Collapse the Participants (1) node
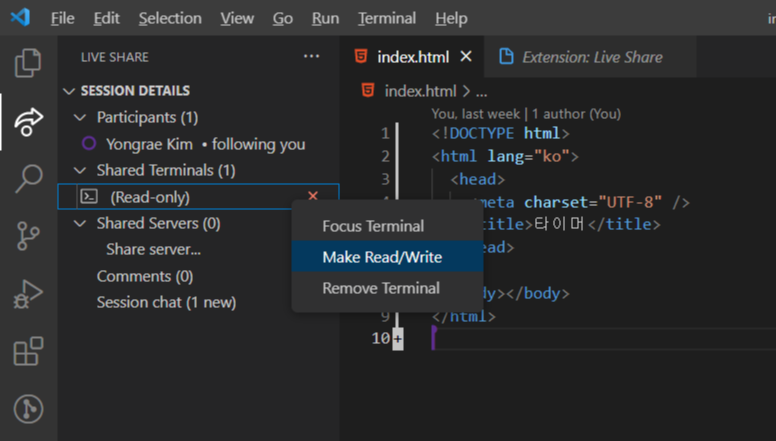 coord(79,117)
